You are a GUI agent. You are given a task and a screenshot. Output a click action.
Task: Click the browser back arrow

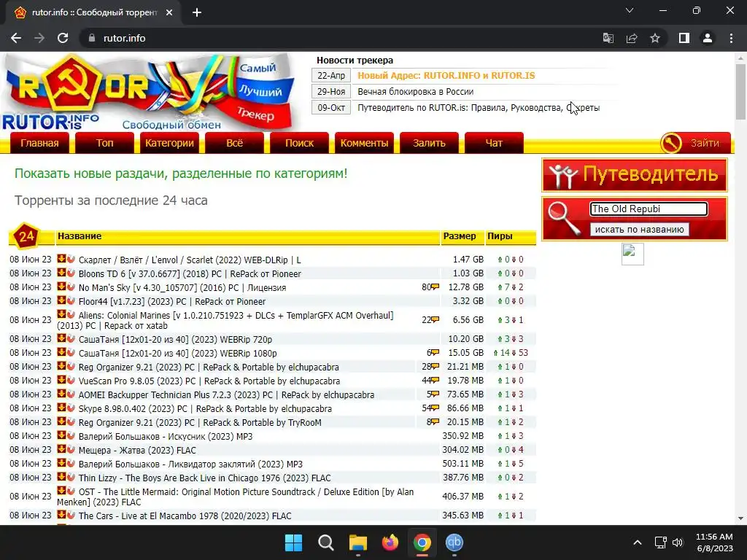point(16,38)
